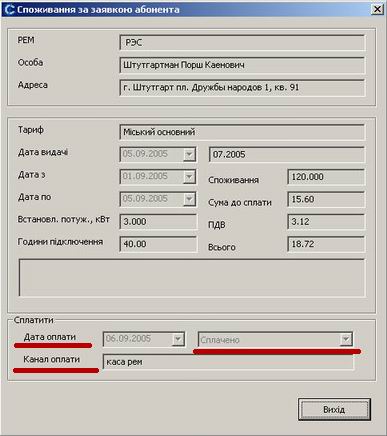Image resolution: width=387 pixels, height=436 pixels.
Task: Click the Особа field with Штутгартман name
Action: 242,65
